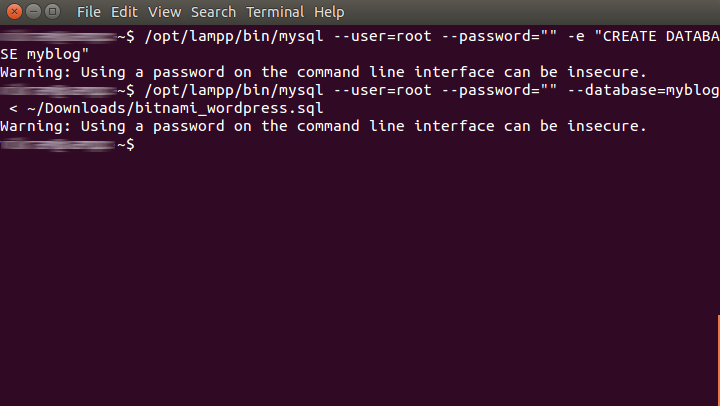720x406 pixels.
Task: Click the first insecure password warning line
Action: [323, 73]
